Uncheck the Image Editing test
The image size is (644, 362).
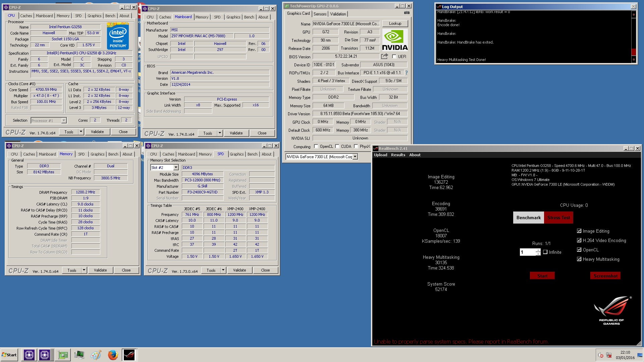point(579,231)
